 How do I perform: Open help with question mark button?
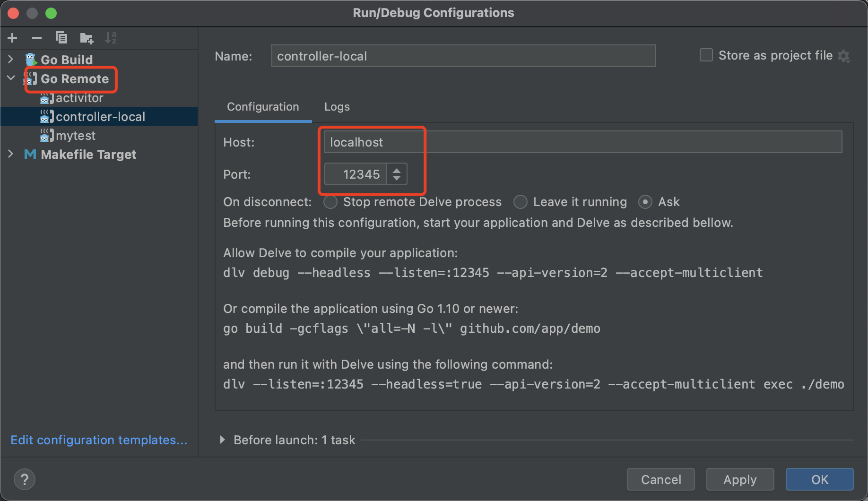click(25, 479)
